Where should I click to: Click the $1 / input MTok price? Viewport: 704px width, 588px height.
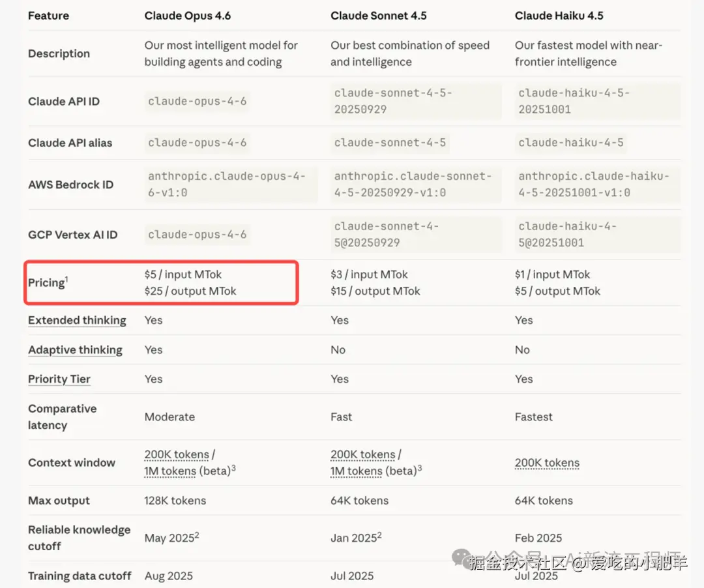click(x=552, y=274)
